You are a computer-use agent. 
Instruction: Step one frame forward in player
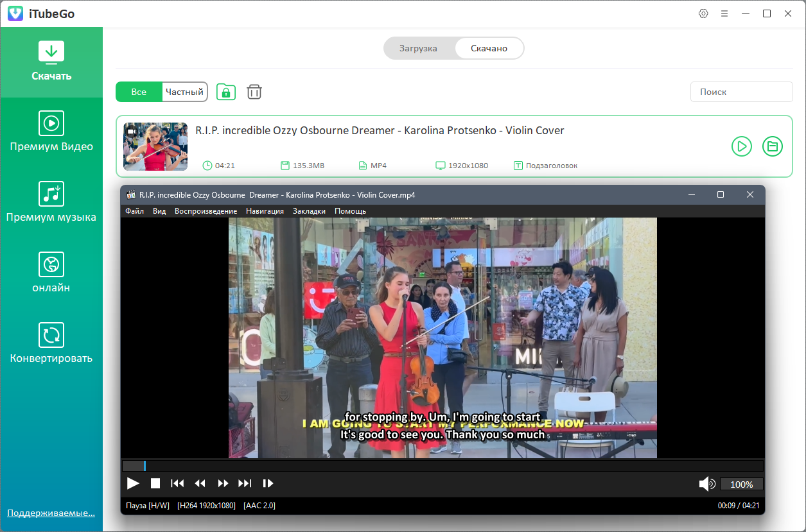(x=268, y=483)
